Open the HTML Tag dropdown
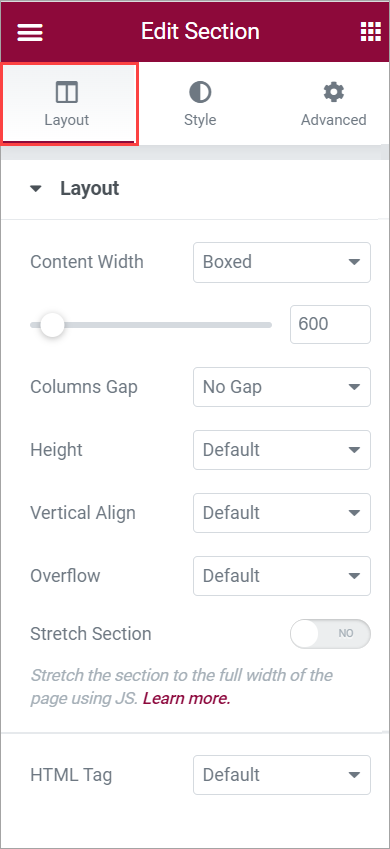 click(282, 775)
